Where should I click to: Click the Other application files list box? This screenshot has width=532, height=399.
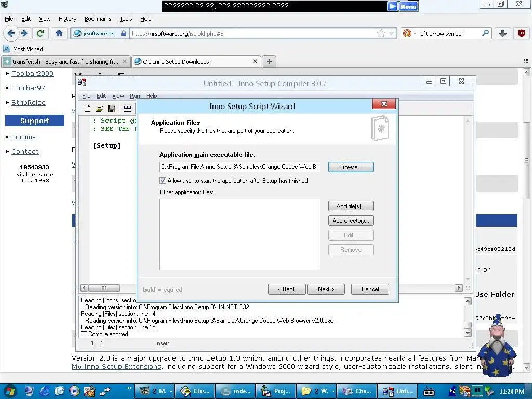tap(240, 234)
